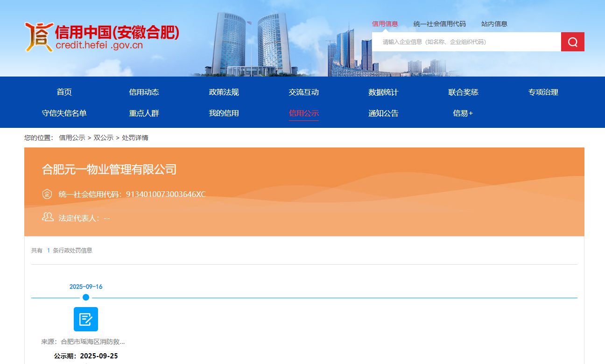Open the 信易+ menu
Viewport: 605px width, 364px height.
pyautogui.click(x=463, y=113)
